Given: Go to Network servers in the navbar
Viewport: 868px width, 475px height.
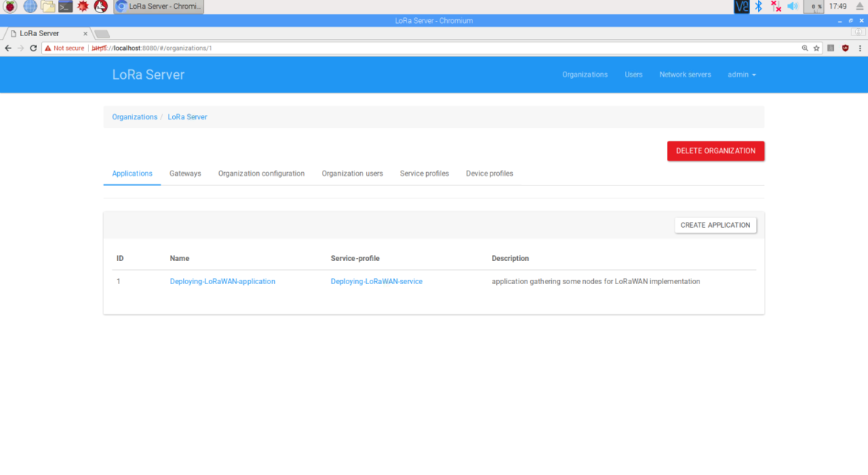Looking at the screenshot, I should point(685,74).
